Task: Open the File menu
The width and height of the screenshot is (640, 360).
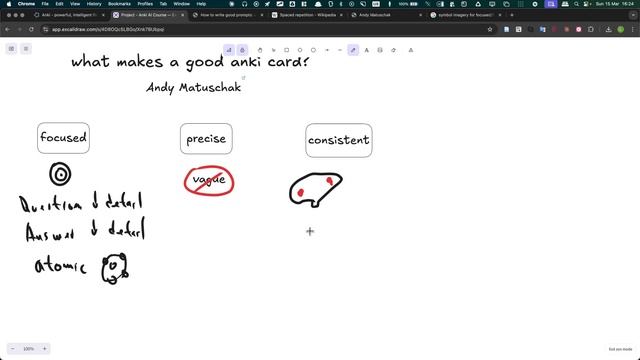Action: click(x=45, y=4)
